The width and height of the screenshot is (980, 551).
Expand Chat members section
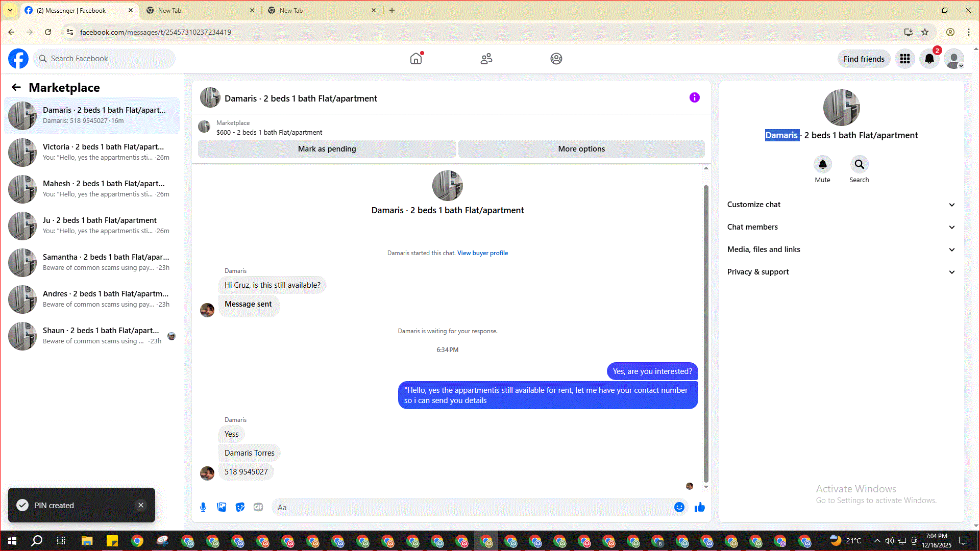841,227
